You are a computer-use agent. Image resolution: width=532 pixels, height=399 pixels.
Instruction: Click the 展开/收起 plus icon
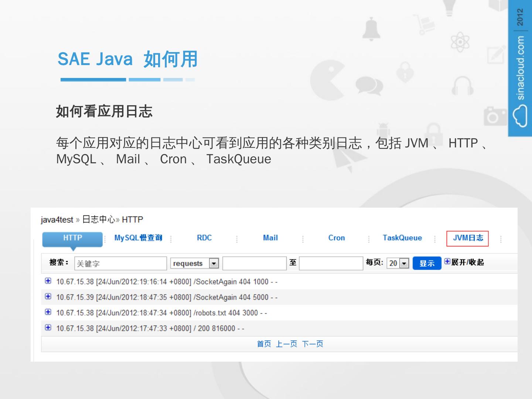(x=447, y=262)
